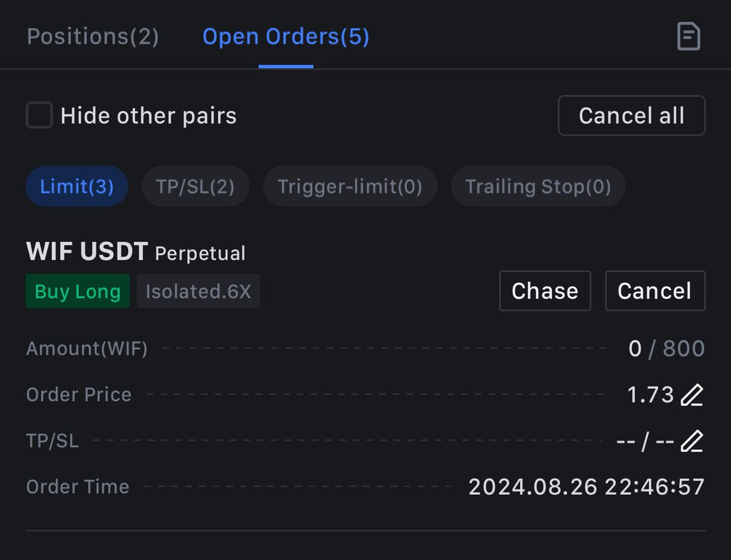The height and width of the screenshot is (560, 731).
Task: Edit TP/SL using its pencil icon
Action: click(691, 441)
